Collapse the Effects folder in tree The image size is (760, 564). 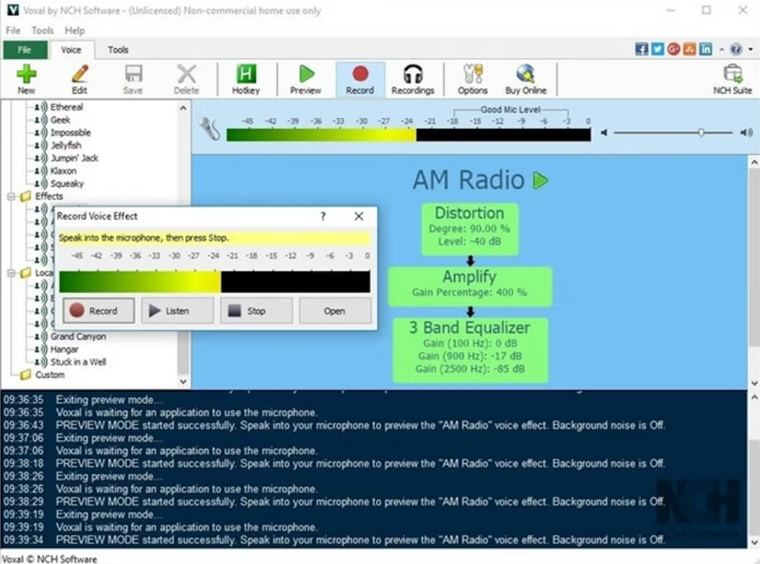pos(11,197)
